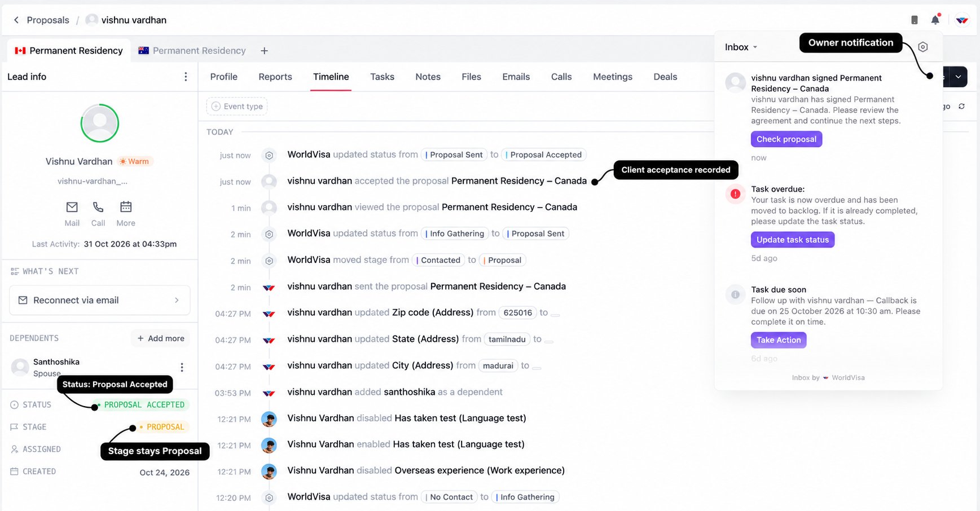Click Vishnu Vardhan profile avatar in Lead info
Screen dimensions: 980x511
[x=100, y=123]
